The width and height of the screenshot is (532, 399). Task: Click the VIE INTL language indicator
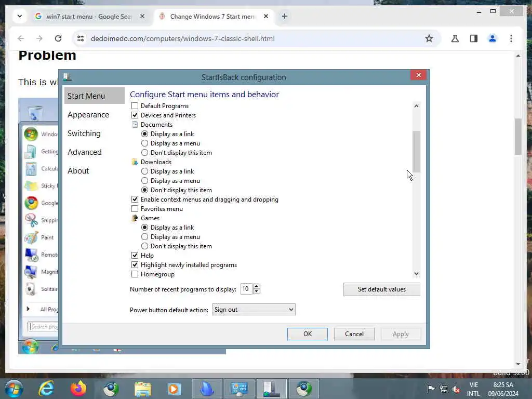[x=474, y=389]
